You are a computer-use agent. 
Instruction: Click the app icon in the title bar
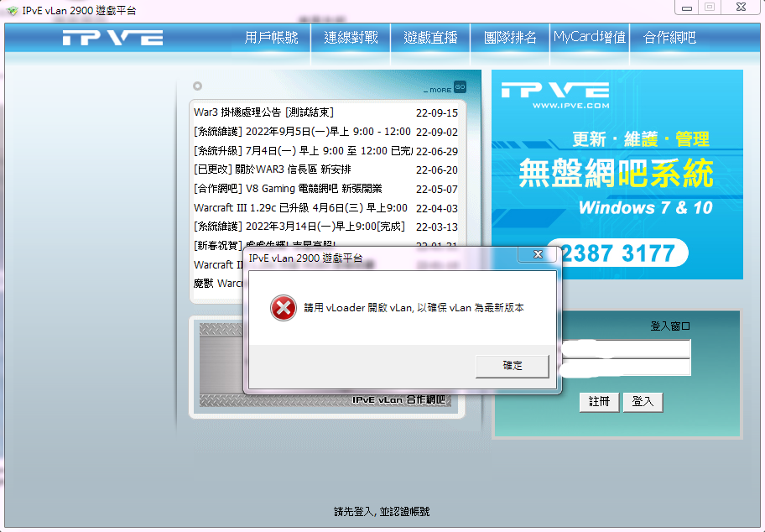(13, 10)
